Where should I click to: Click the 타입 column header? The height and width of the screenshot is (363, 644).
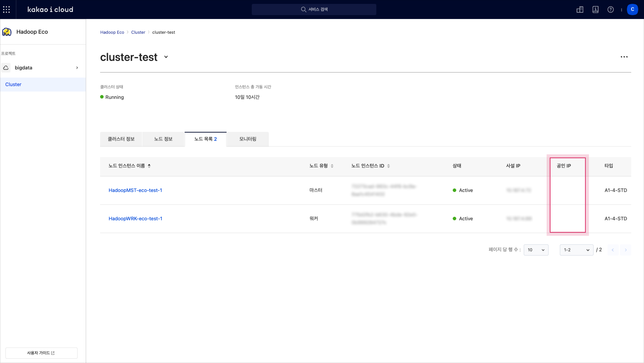[609, 166]
